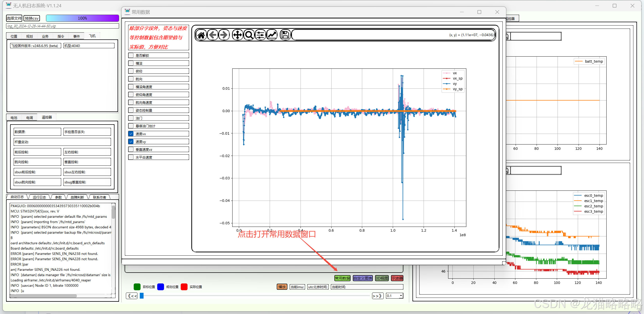Open the edit axis curve icon
Image resolution: width=644 pixels, height=314 pixels.
(272, 35)
